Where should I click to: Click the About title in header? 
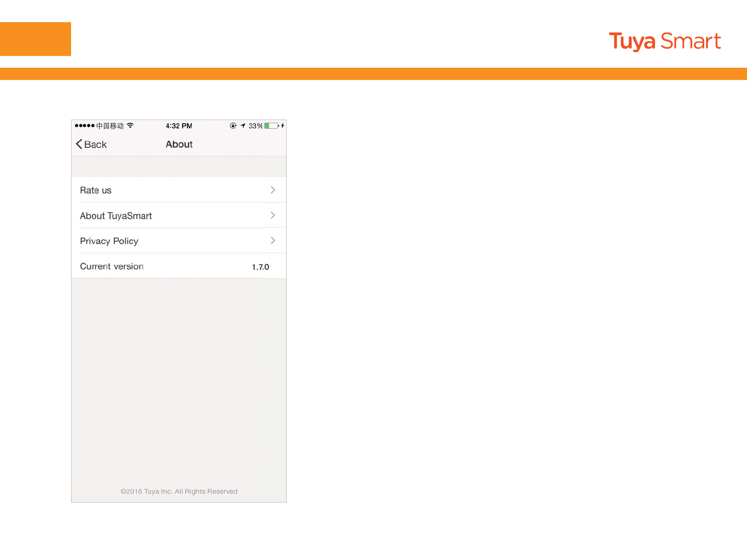[179, 144]
